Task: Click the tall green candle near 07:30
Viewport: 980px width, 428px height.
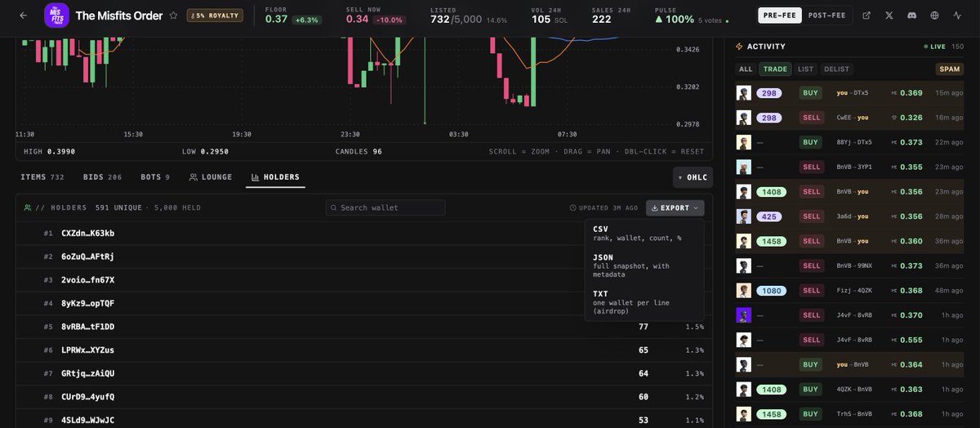Action: pyautogui.click(x=532, y=72)
